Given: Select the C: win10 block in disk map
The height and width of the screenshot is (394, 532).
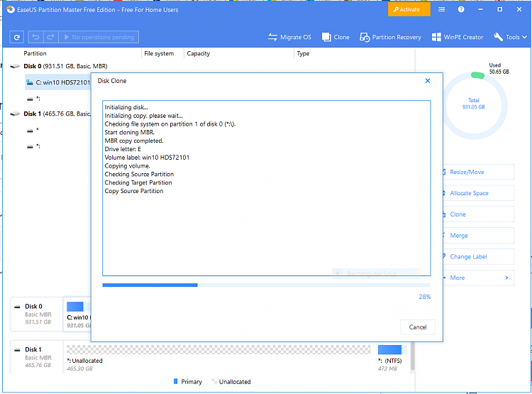Looking at the screenshot, I should 78,314.
